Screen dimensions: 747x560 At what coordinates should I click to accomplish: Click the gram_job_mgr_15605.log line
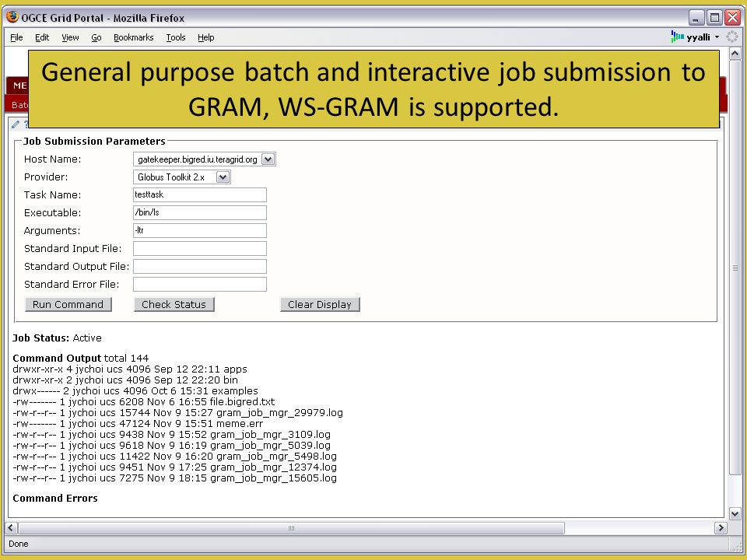point(175,478)
